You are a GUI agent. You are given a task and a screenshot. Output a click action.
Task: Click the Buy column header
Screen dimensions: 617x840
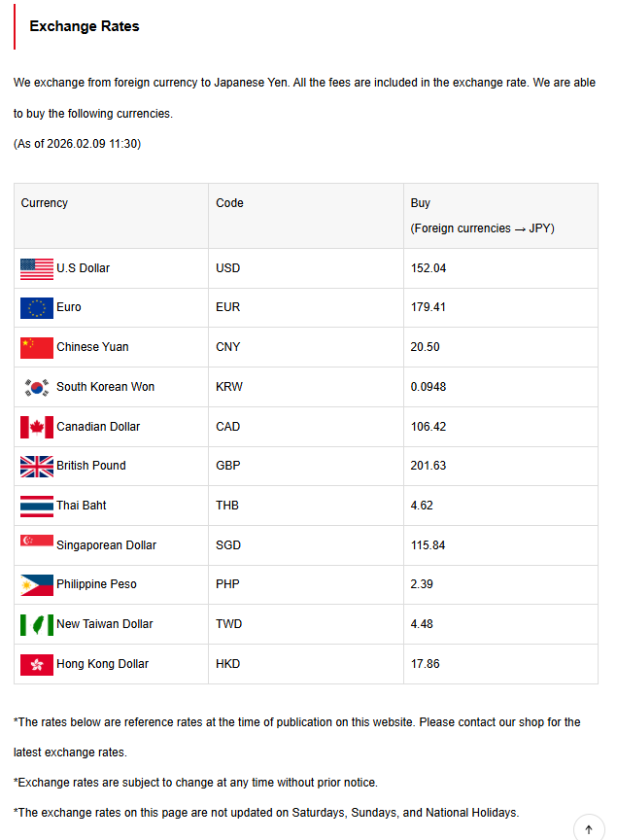click(x=421, y=203)
